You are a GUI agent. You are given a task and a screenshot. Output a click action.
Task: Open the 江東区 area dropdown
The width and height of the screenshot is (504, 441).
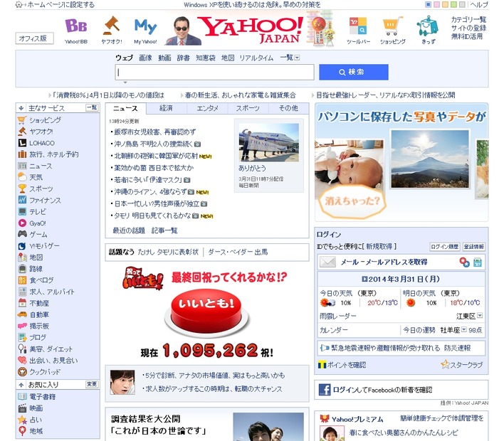(x=480, y=315)
